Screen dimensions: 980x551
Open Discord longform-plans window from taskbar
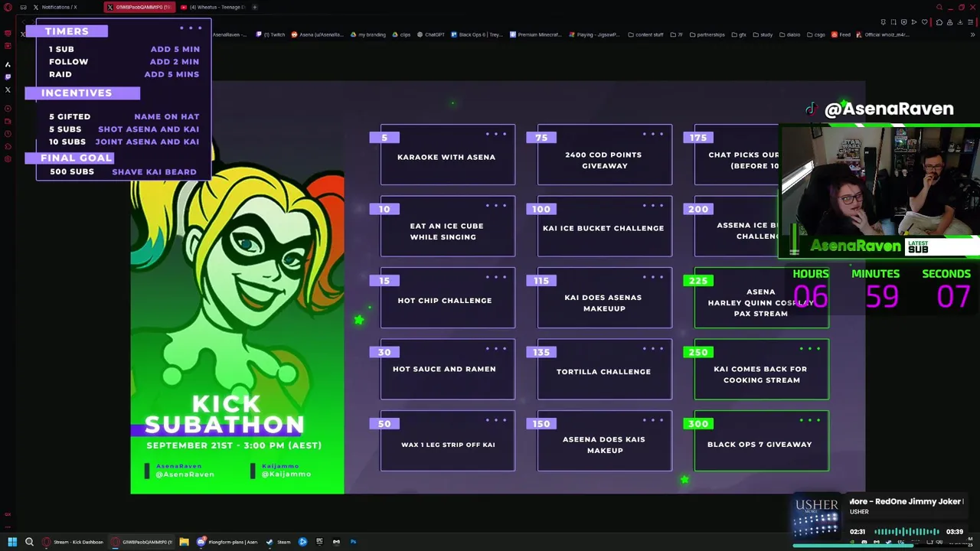pos(227,542)
